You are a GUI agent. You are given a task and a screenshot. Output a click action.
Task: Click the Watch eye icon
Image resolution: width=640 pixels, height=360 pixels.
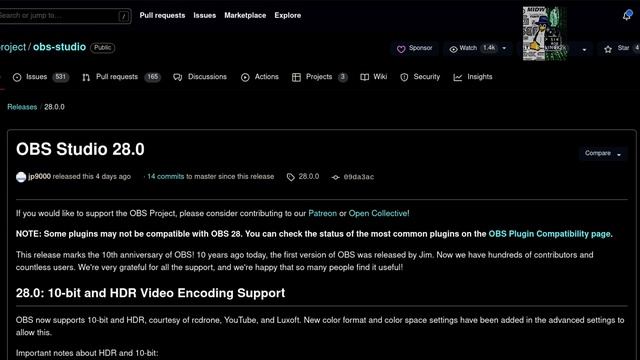453,49
